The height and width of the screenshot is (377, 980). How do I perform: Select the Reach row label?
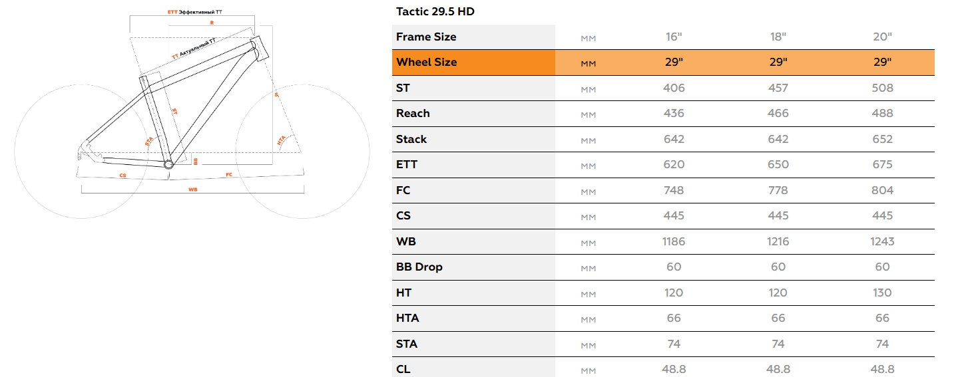coord(413,114)
